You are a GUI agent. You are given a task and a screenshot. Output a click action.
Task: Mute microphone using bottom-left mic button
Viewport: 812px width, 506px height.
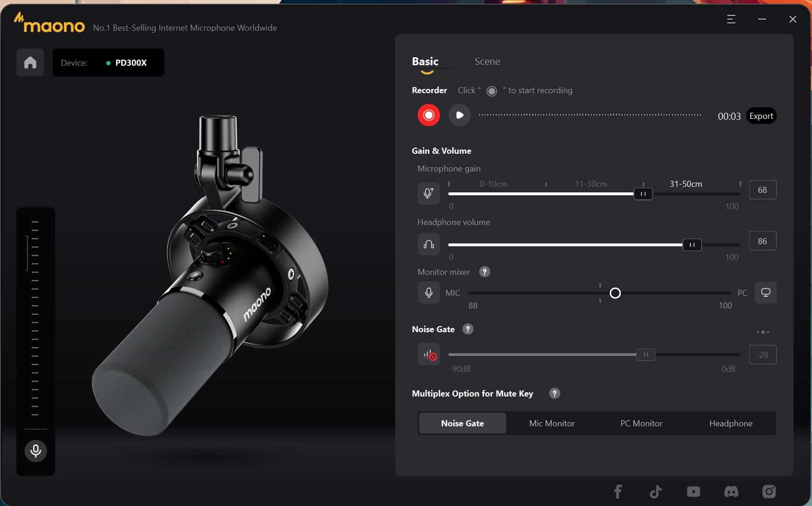pos(36,451)
